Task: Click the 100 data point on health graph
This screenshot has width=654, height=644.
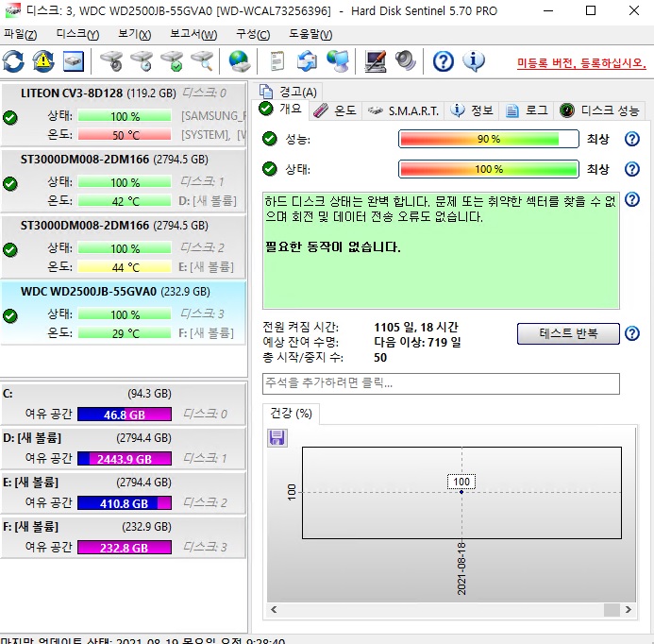Action: click(461, 492)
